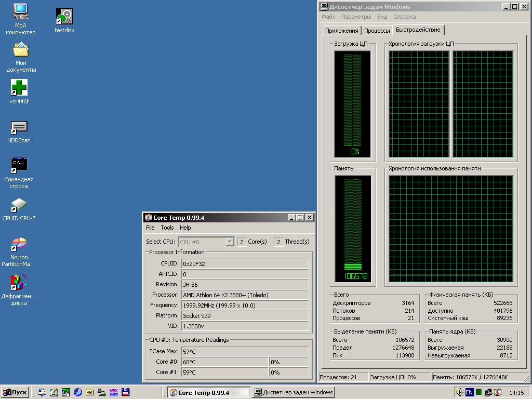
Task: Click the Frequency field 1999.92MHz
Action: coord(245,305)
